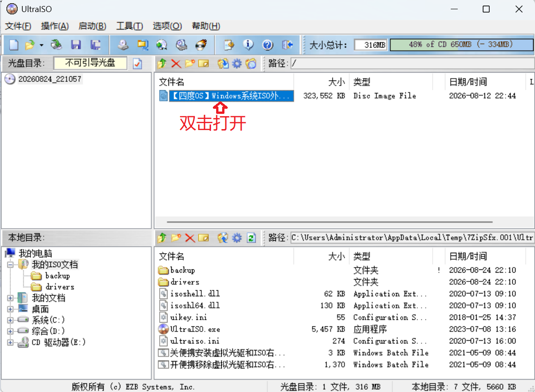Click the rename icon in image pane toolbar
The width and height of the screenshot is (535, 392).
(x=204, y=63)
